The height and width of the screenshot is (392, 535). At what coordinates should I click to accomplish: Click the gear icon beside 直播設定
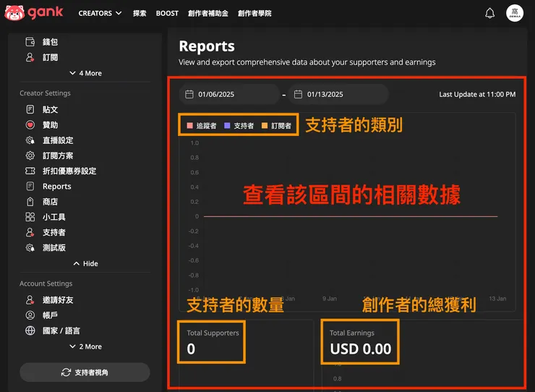coord(30,140)
